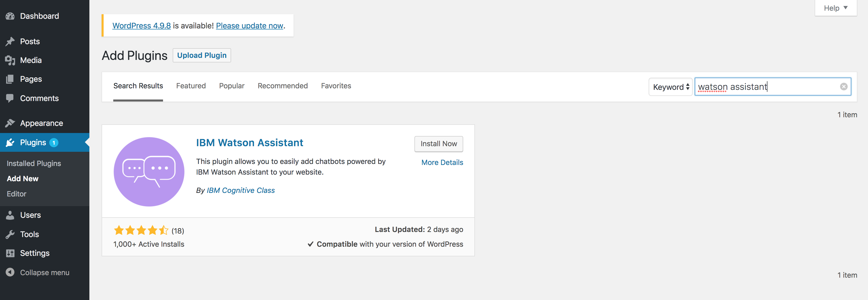The height and width of the screenshot is (300, 868).
Task: Click the Please update now link
Action: pyautogui.click(x=249, y=26)
